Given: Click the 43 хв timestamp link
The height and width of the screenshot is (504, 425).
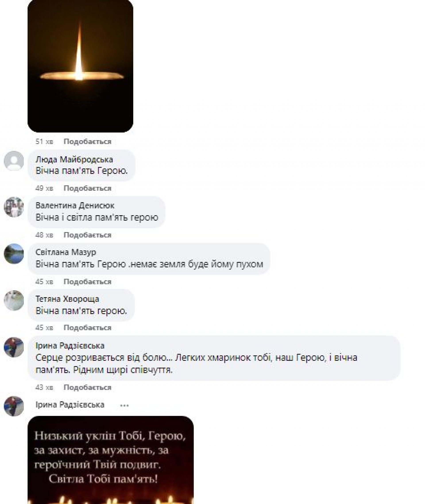Looking at the screenshot, I should click(44, 388).
